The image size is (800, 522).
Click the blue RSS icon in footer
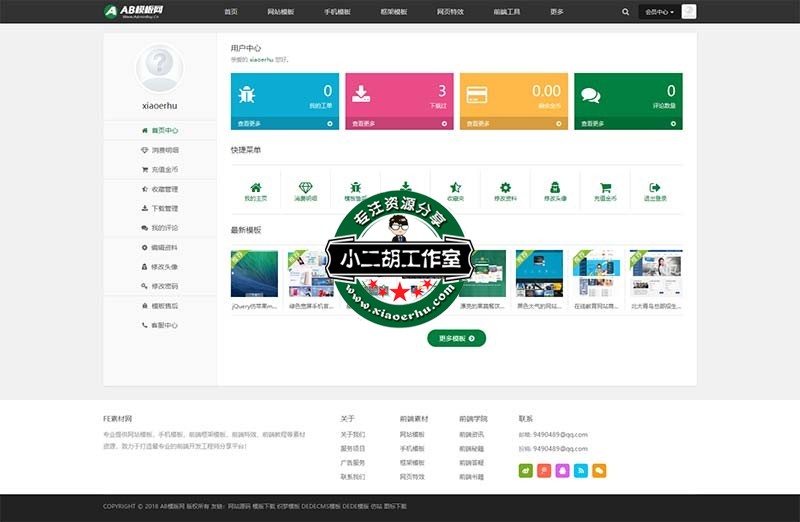coord(581,470)
